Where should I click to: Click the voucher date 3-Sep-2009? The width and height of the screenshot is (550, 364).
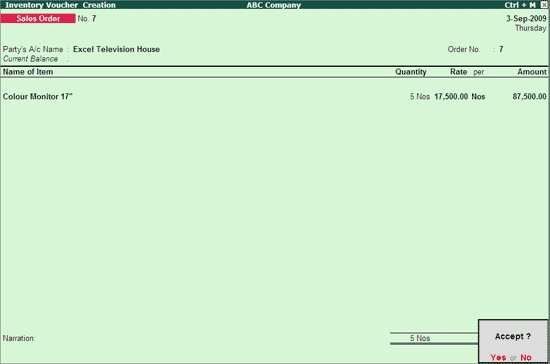(526, 19)
